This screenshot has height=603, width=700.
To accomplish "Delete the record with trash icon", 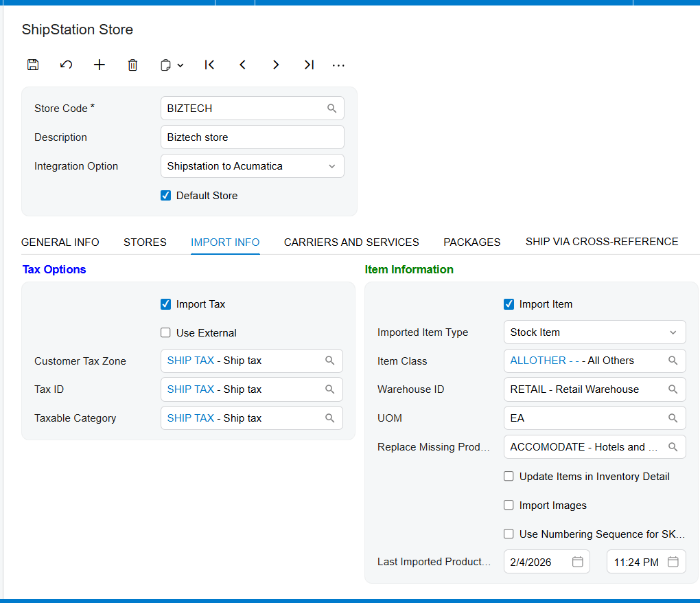I will click(132, 65).
